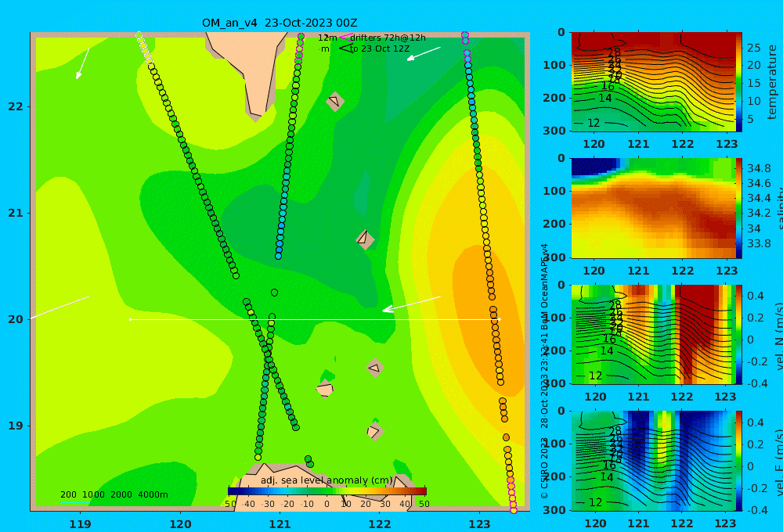This screenshot has width=783, height=532.
Task: Click the magenta drifter circles at bottom right
Action: (512, 494)
